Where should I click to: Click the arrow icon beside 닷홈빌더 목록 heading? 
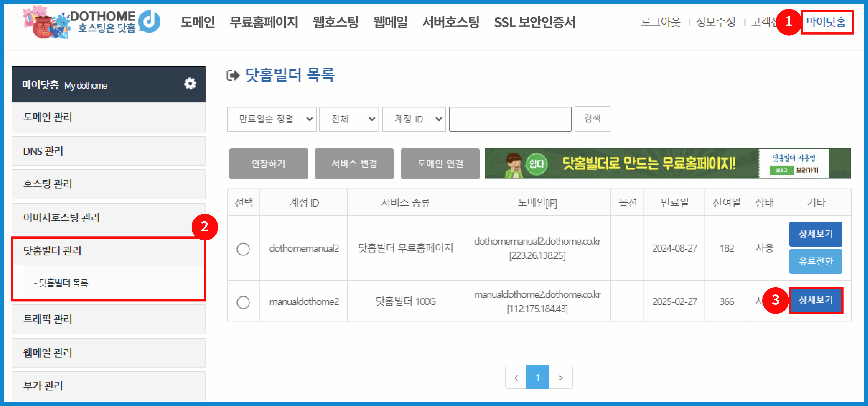(233, 76)
